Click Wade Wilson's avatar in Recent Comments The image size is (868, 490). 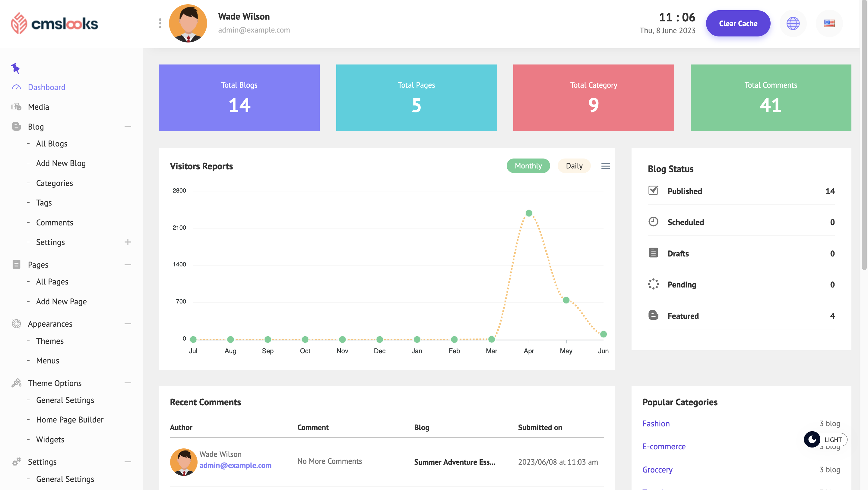[x=183, y=462]
